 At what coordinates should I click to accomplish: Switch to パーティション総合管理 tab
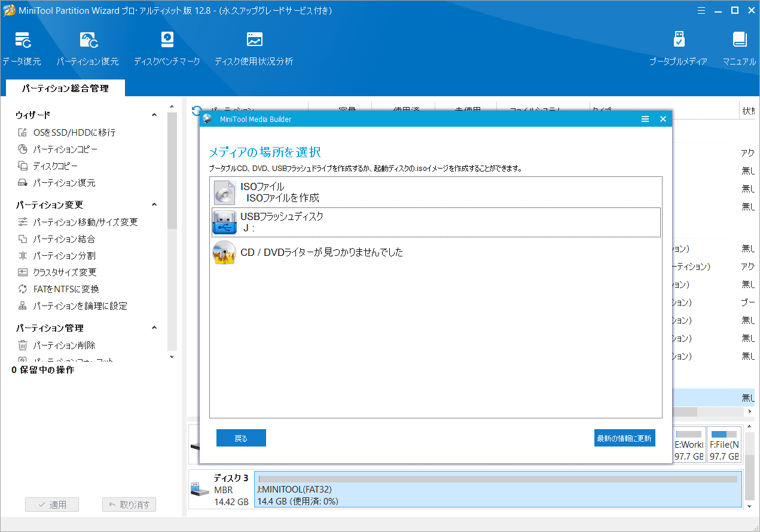coord(65,88)
